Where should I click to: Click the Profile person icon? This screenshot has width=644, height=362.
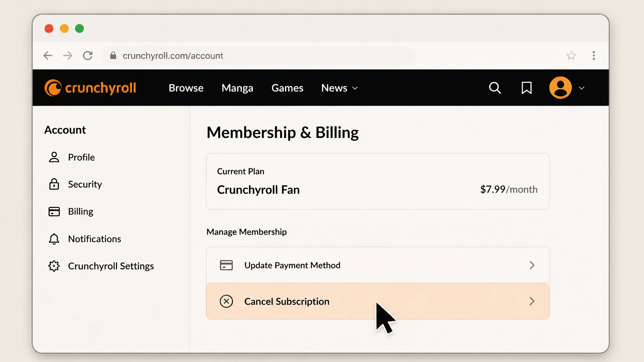coord(54,157)
